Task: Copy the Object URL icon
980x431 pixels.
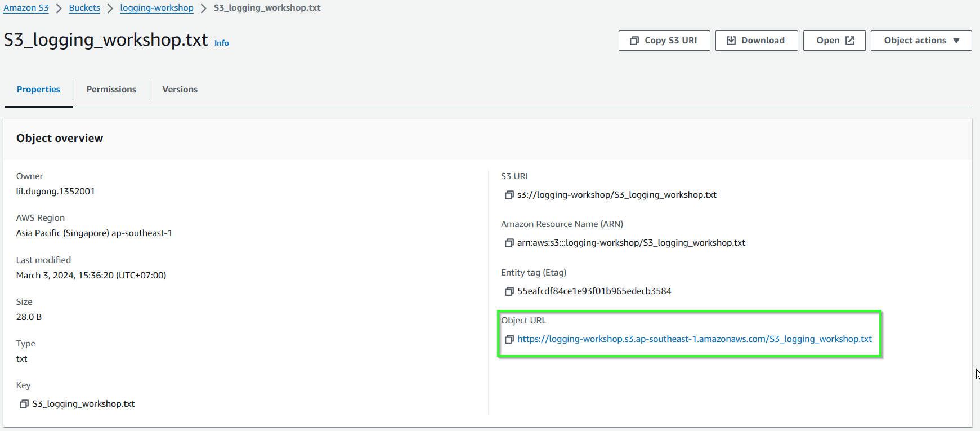Action: pos(509,339)
